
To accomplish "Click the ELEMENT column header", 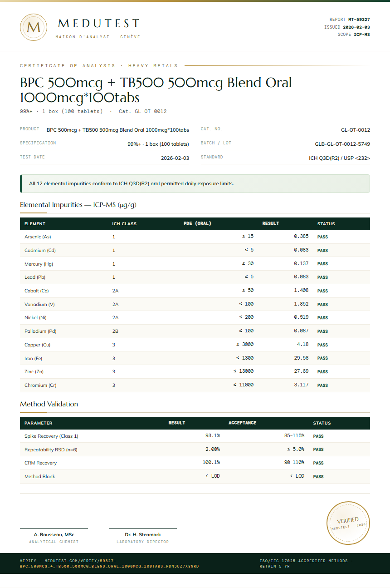I will (35, 224).
